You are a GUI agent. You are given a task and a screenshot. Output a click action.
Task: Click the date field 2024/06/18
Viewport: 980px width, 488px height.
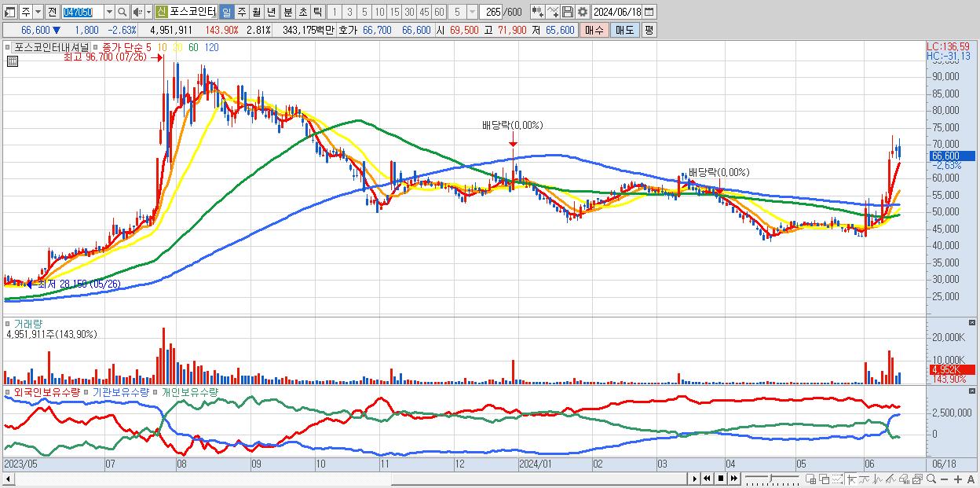616,12
